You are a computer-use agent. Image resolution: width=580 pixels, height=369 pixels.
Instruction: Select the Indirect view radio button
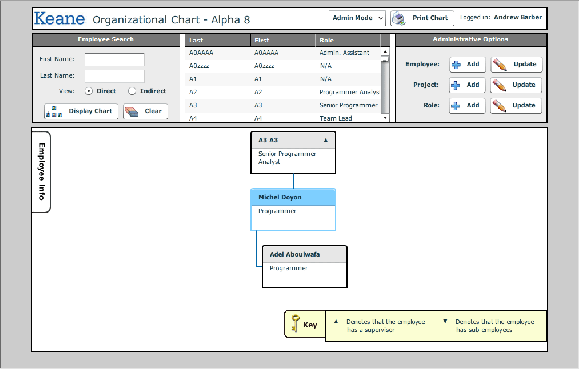pos(132,91)
